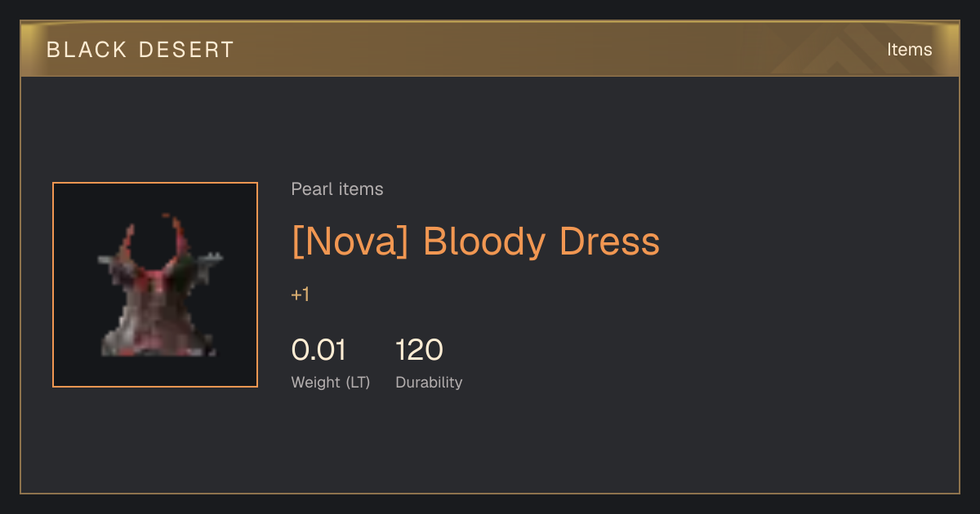This screenshot has height=514, width=980.
Task: Click the Bloody Dress item icon
Action: click(x=155, y=285)
